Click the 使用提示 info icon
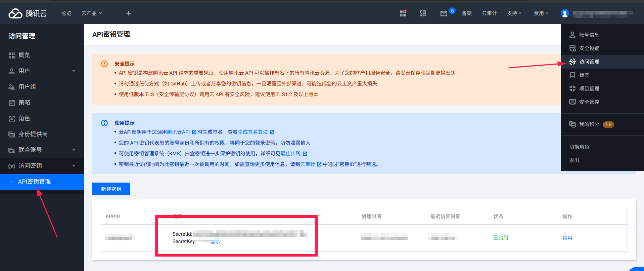The height and width of the screenshot is (271, 644). tap(104, 123)
